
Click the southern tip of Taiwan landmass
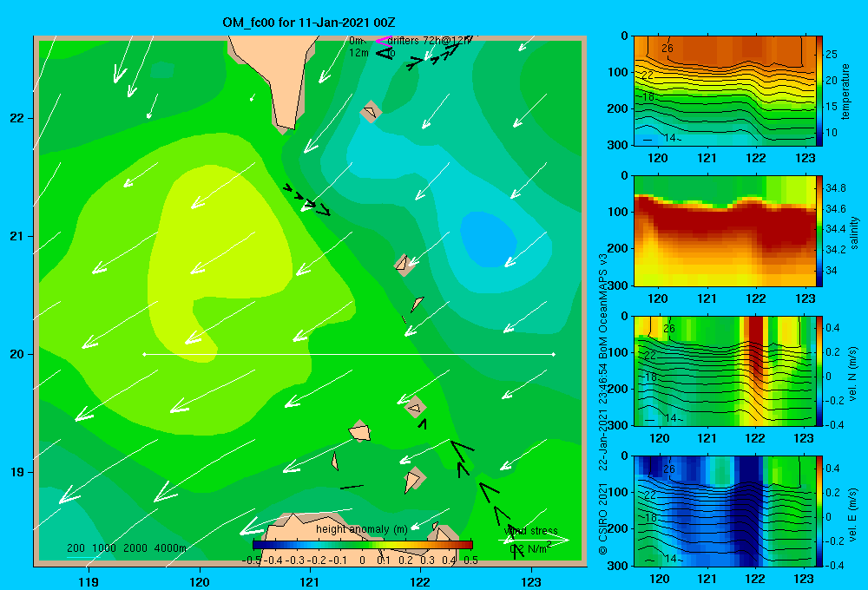point(286,128)
